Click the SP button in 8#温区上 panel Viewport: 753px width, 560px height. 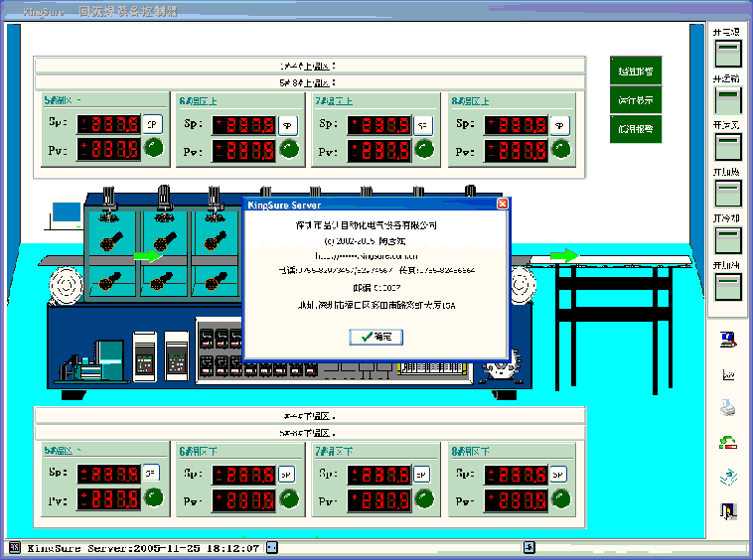click(559, 125)
